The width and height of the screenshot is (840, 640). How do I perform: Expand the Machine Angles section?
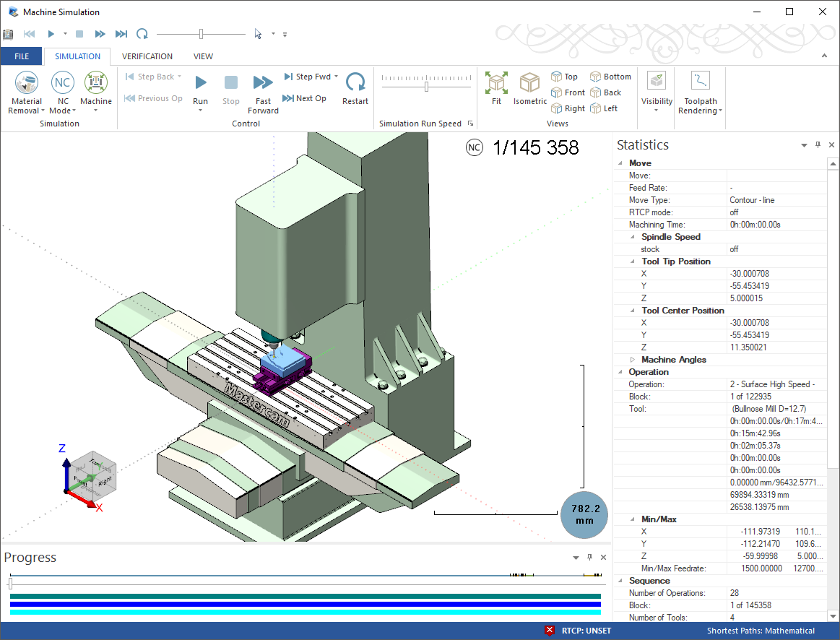coord(633,360)
